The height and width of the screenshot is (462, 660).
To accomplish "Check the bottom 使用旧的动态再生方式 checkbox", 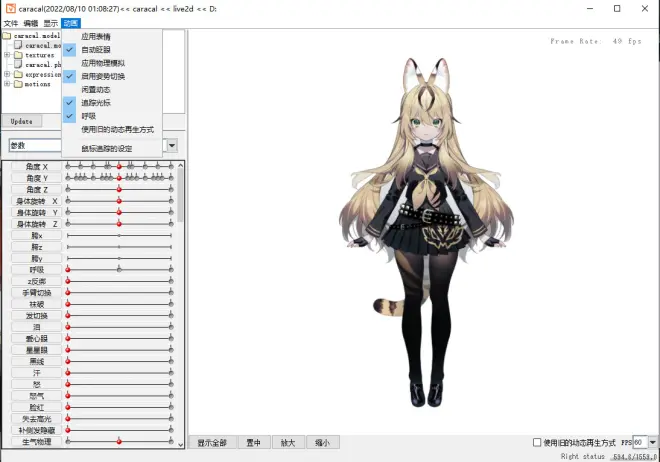I will coord(537,442).
